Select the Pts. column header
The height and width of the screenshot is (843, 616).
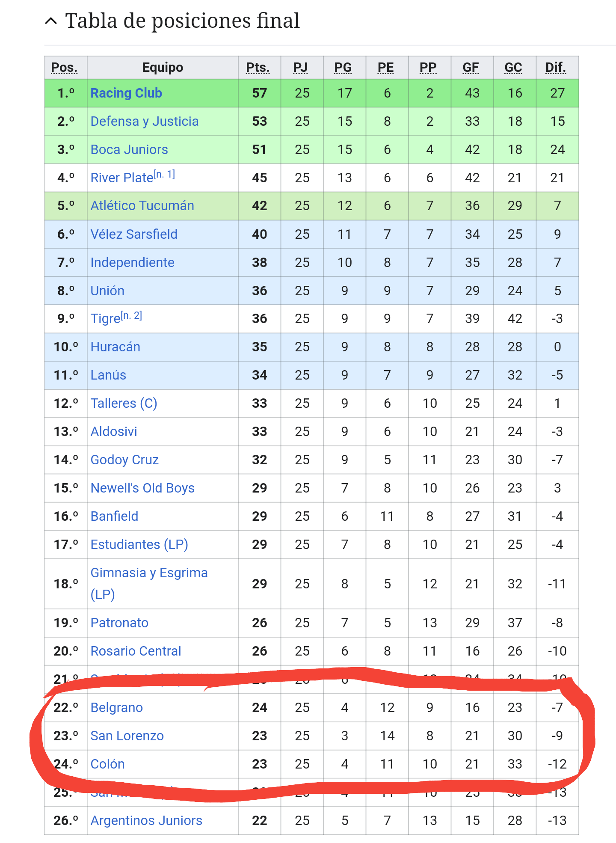click(x=258, y=68)
